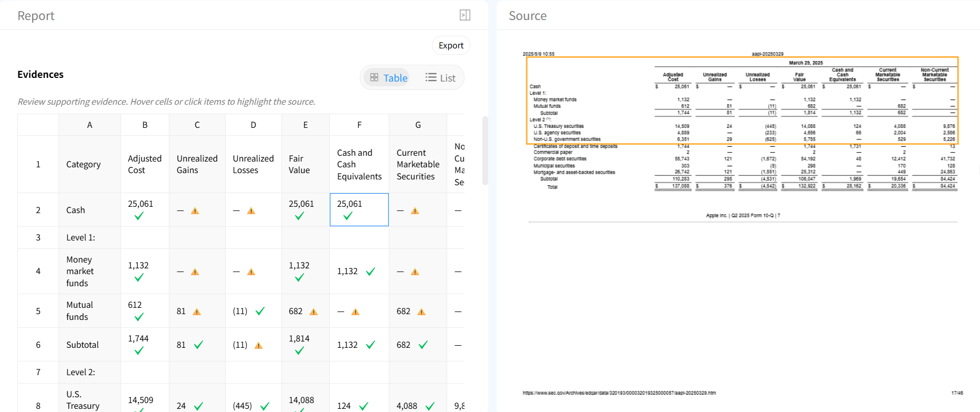The width and height of the screenshot is (980, 412).
Task: Click warning icon next to Mutual funds 682 fair value
Action: [314, 312]
